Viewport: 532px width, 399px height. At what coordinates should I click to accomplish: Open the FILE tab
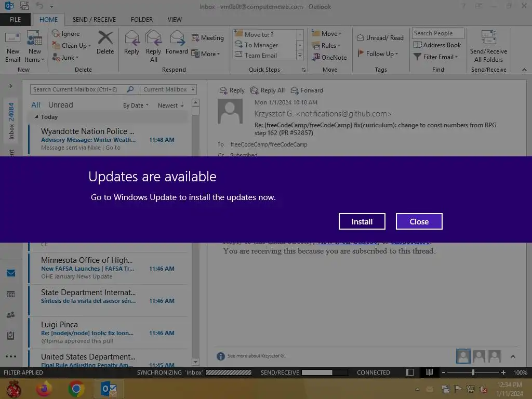[15, 20]
